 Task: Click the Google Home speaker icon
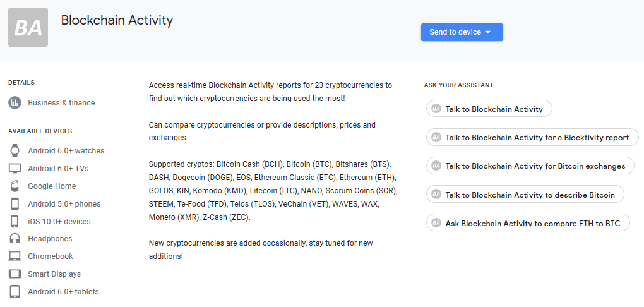coord(15,186)
